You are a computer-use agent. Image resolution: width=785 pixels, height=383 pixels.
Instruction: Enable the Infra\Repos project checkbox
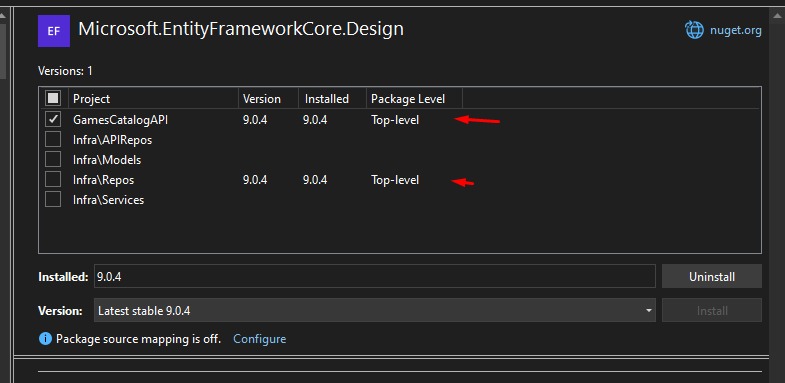click(x=53, y=179)
